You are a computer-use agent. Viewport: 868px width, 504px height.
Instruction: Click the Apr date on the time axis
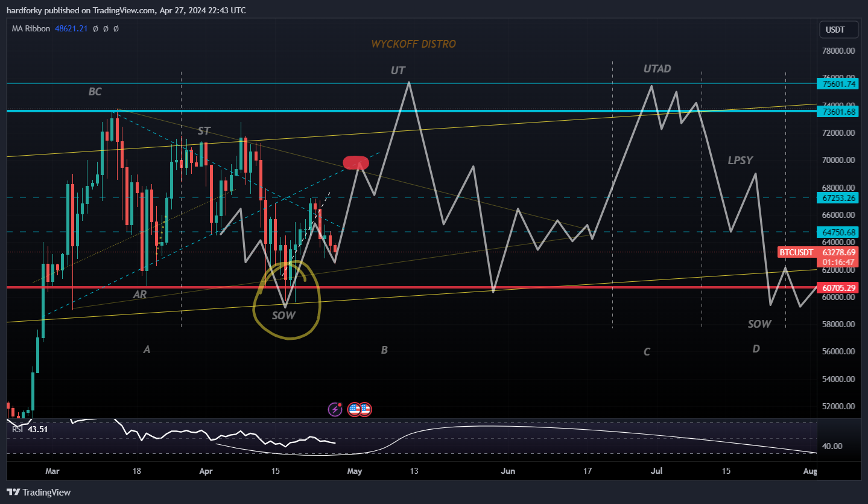click(206, 471)
